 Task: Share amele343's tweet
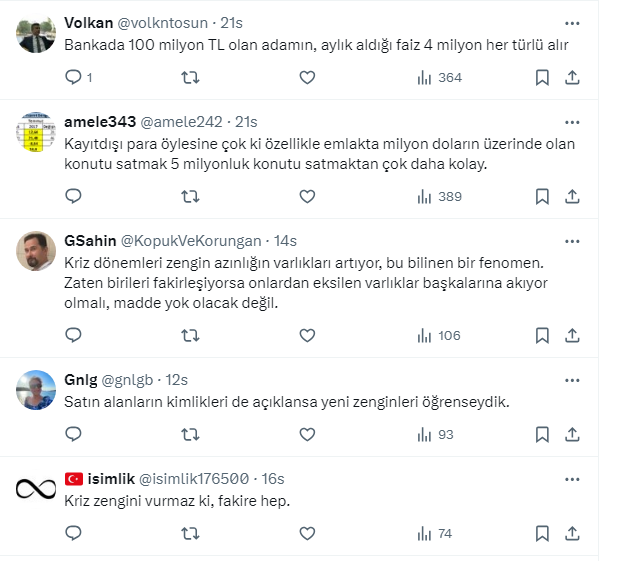(x=573, y=196)
